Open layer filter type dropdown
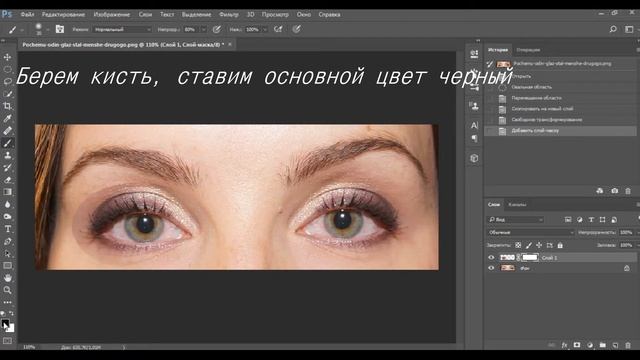This screenshot has height=360, width=640. click(516, 220)
